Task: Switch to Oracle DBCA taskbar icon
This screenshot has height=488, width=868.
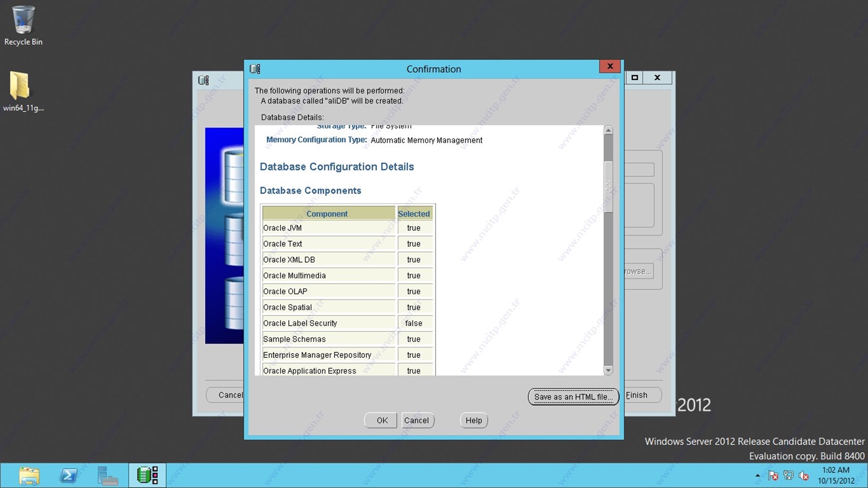Action: 147,475
